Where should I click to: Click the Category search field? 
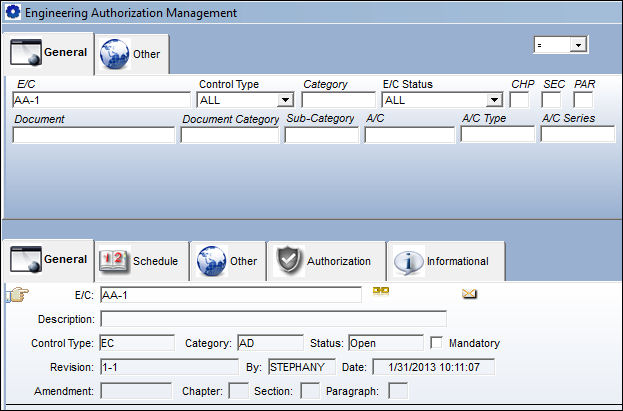pyautogui.click(x=339, y=100)
